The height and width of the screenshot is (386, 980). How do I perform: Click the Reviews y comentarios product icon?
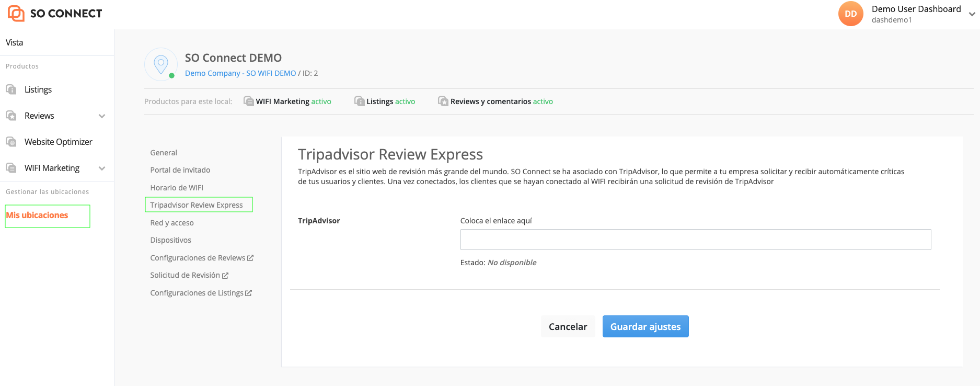pyautogui.click(x=443, y=101)
